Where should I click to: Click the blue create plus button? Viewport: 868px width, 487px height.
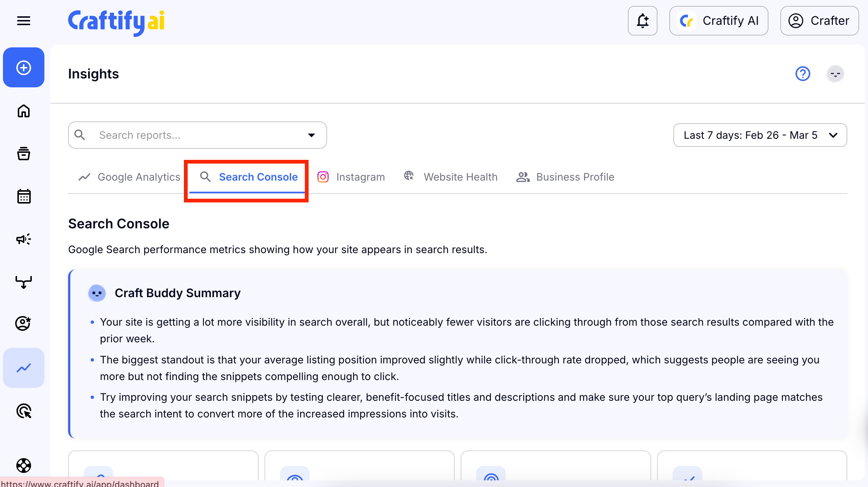[x=24, y=68]
